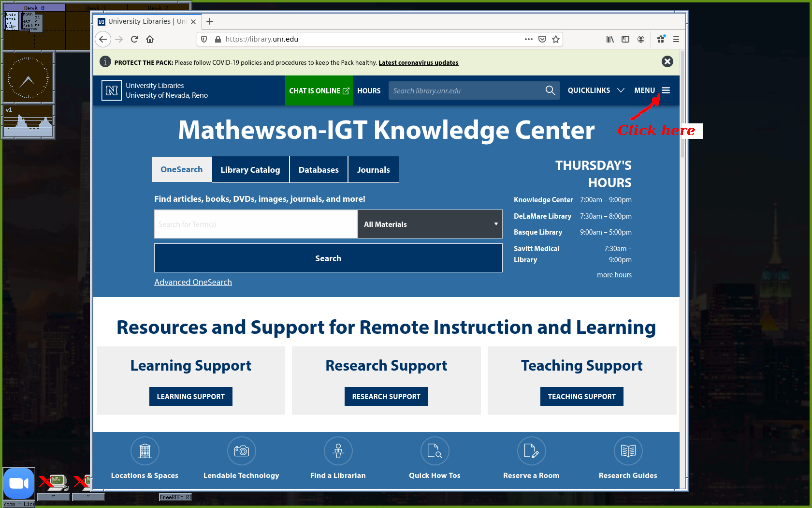Viewport: 812px width, 508px height.
Task: Open Lendable Technology camera icon
Action: click(x=241, y=451)
